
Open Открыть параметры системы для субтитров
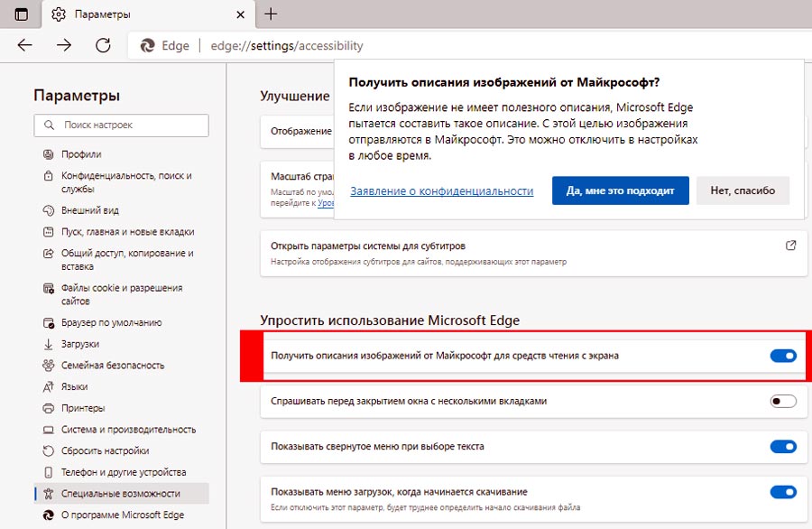click(534, 254)
